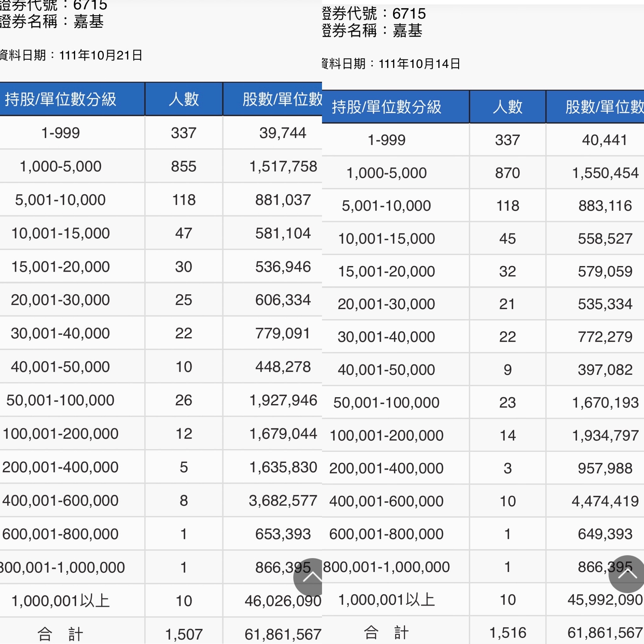Tap the date text 111年10月14日
The image size is (644, 644).
(x=419, y=64)
